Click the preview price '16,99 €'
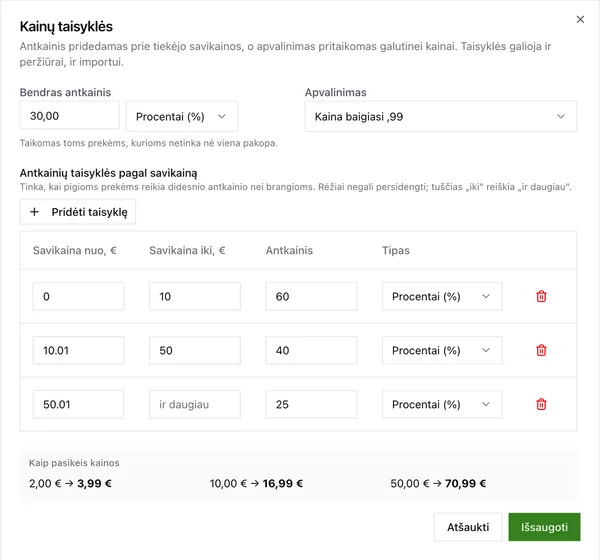 283,483
